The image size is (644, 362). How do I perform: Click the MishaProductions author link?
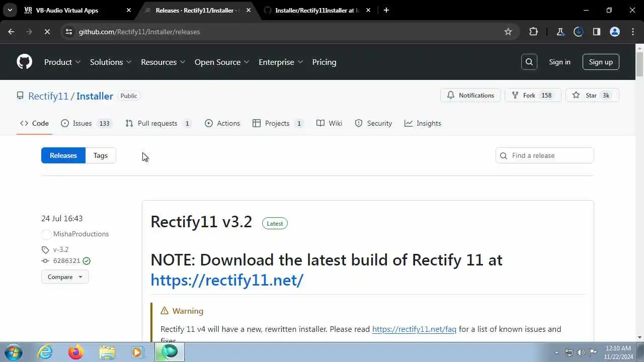coord(81,234)
